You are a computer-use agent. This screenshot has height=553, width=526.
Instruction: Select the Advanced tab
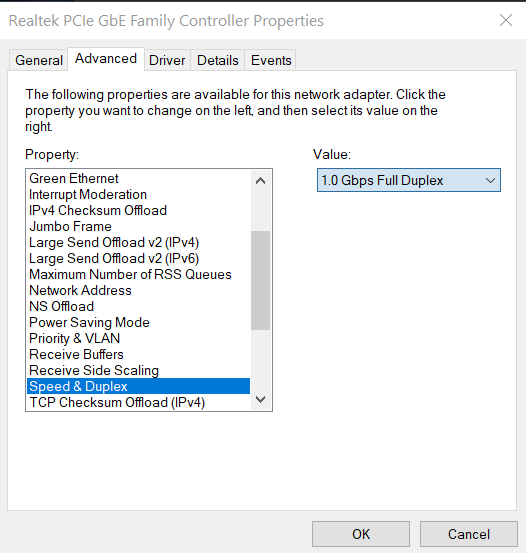coord(106,59)
